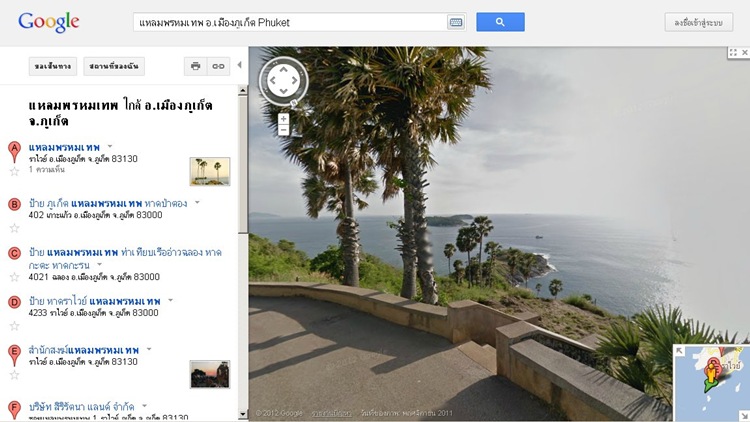Toggle the star under result A
Screen dimensions: 750x422
pos(14,171)
